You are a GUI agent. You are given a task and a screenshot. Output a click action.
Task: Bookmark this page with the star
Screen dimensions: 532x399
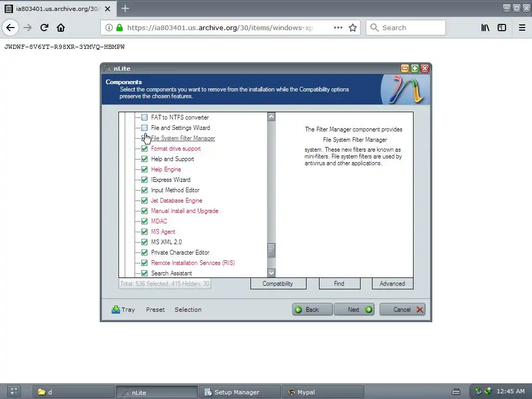(x=353, y=28)
